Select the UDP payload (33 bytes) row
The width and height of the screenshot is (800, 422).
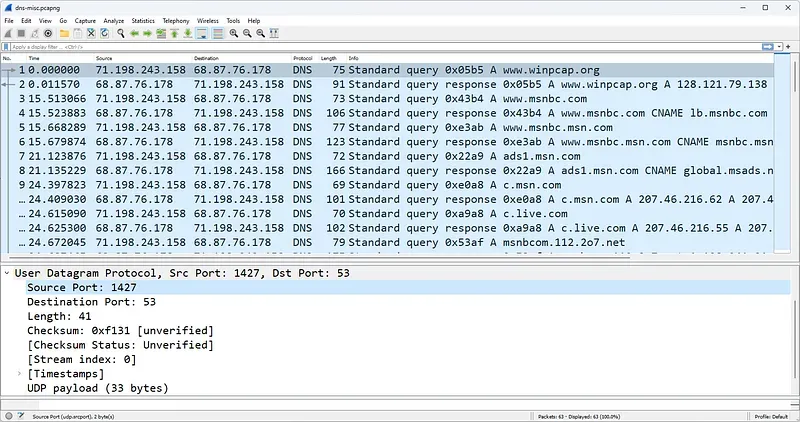97,388
